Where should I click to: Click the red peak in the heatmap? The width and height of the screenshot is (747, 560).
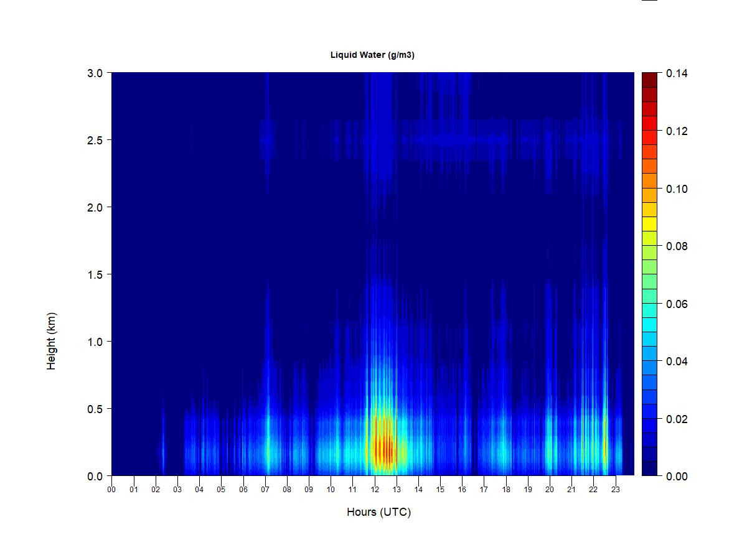[387, 449]
